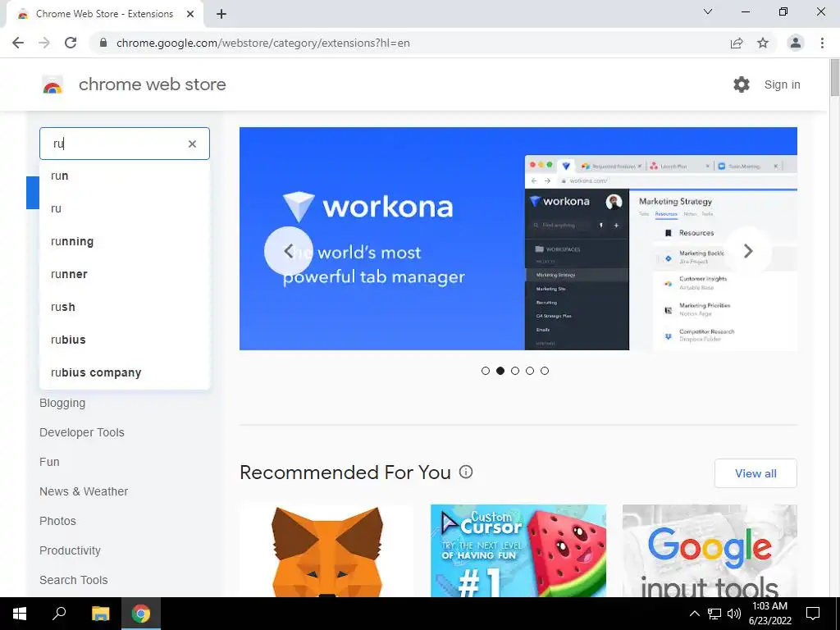Screen dimensions: 840x630
Task: Open network status tray icon
Action: (x=714, y=614)
